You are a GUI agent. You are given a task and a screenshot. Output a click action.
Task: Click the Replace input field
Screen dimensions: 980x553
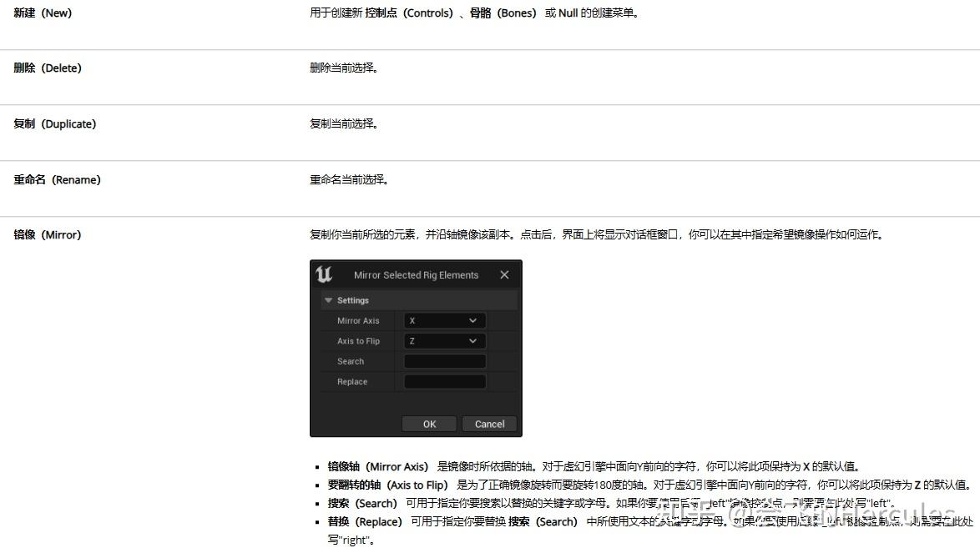(x=444, y=381)
